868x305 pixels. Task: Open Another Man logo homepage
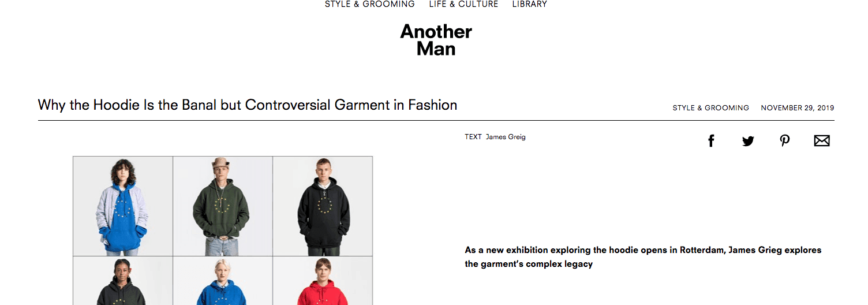(436, 40)
